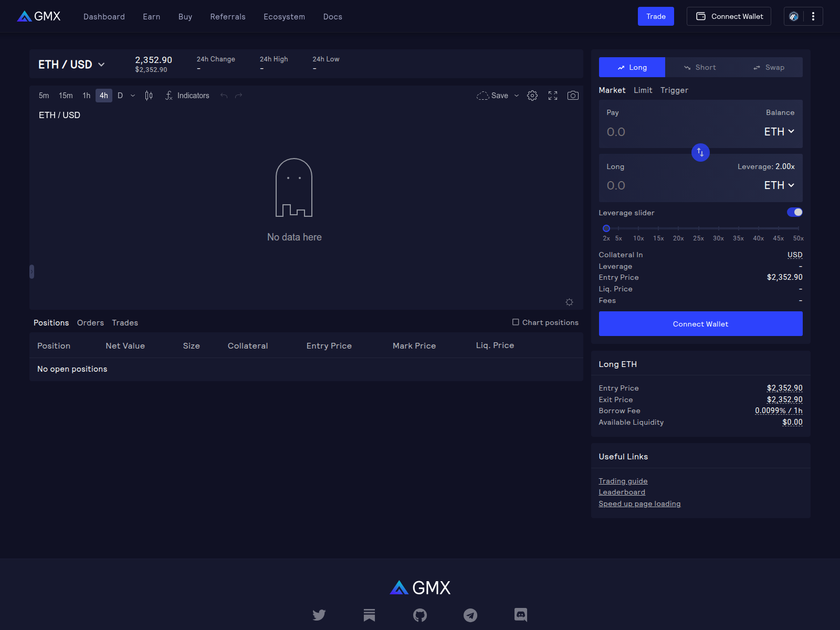Select the D chart interval

[120, 96]
